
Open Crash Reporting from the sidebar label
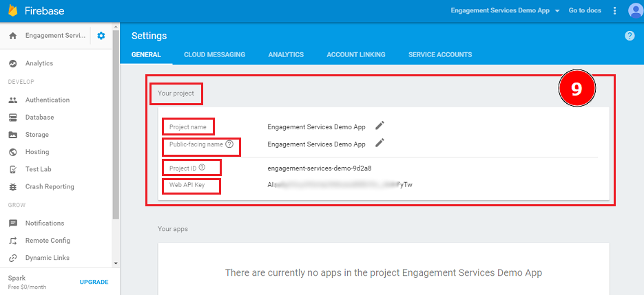50,186
